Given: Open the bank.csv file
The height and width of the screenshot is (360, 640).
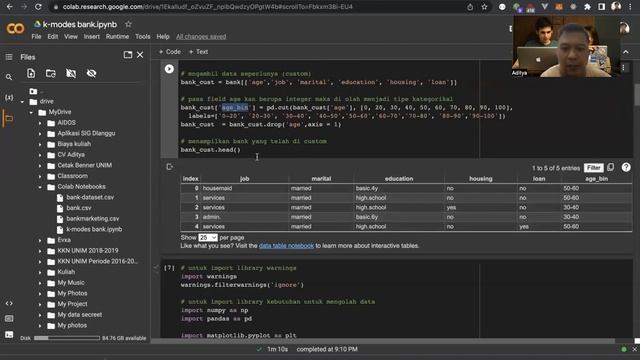Looking at the screenshot, I should (79, 208).
